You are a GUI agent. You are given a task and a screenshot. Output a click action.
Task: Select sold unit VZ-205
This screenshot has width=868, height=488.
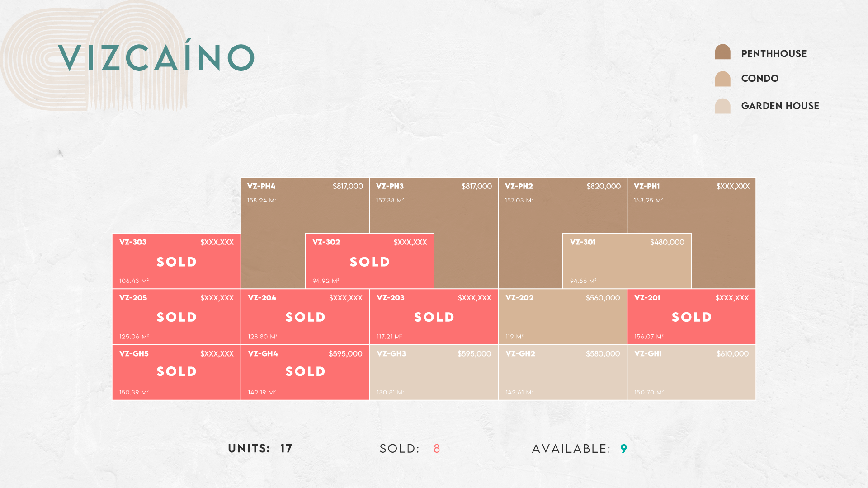pyautogui.click(x=176, y=317)
